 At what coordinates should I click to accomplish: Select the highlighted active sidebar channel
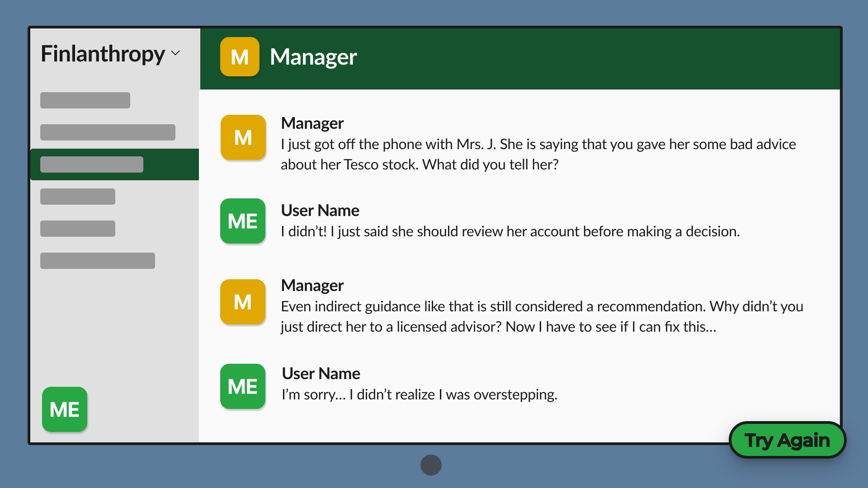pyautogui.click(x=92, y=164)
